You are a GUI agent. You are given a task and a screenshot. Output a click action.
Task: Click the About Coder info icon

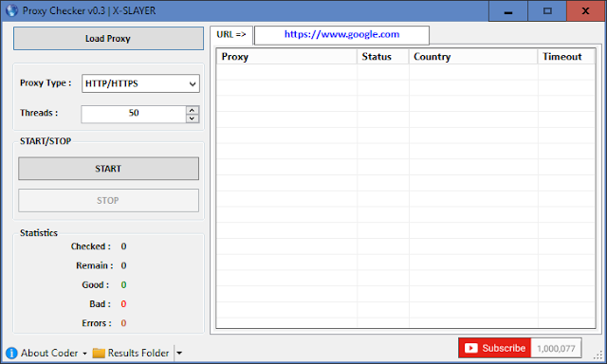coord(11,353)
